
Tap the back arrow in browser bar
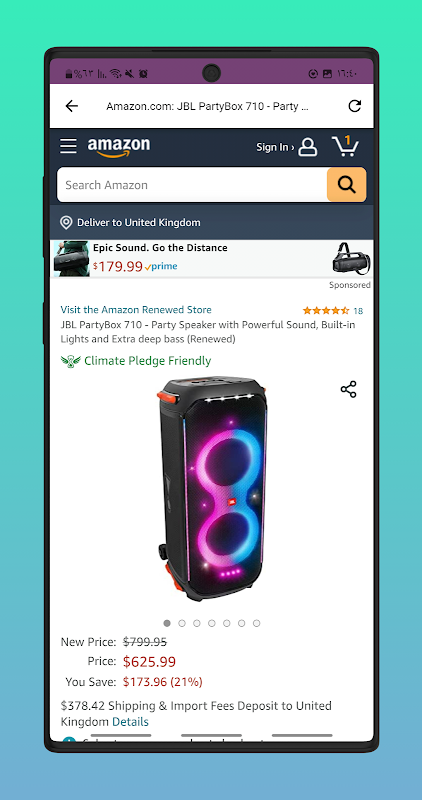pos(72,106)
